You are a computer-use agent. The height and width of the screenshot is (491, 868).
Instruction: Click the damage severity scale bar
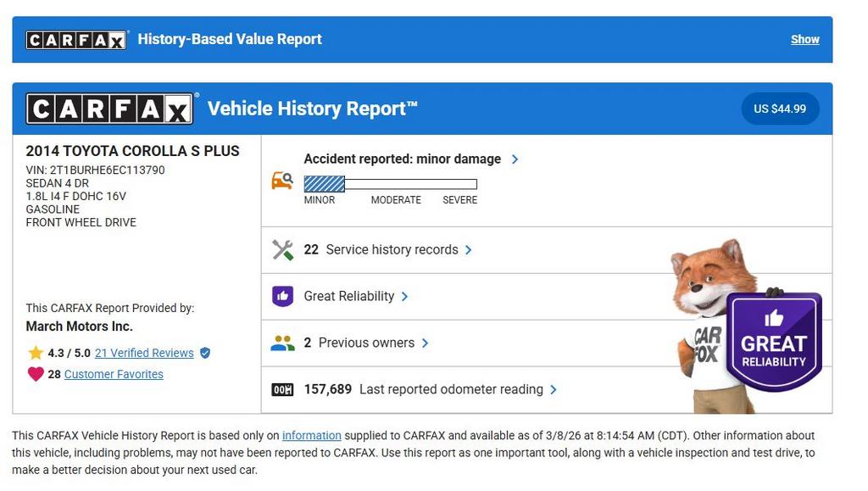391,184
